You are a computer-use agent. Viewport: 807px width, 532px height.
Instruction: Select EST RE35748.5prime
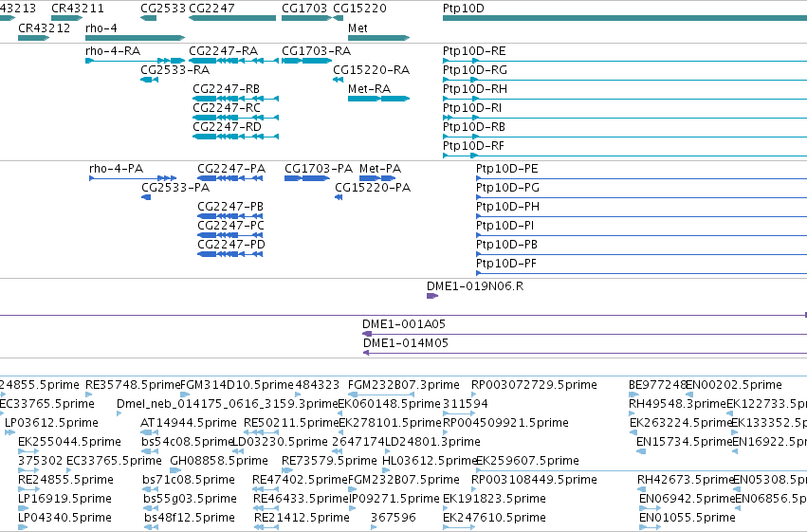click(x=134, y=385)
